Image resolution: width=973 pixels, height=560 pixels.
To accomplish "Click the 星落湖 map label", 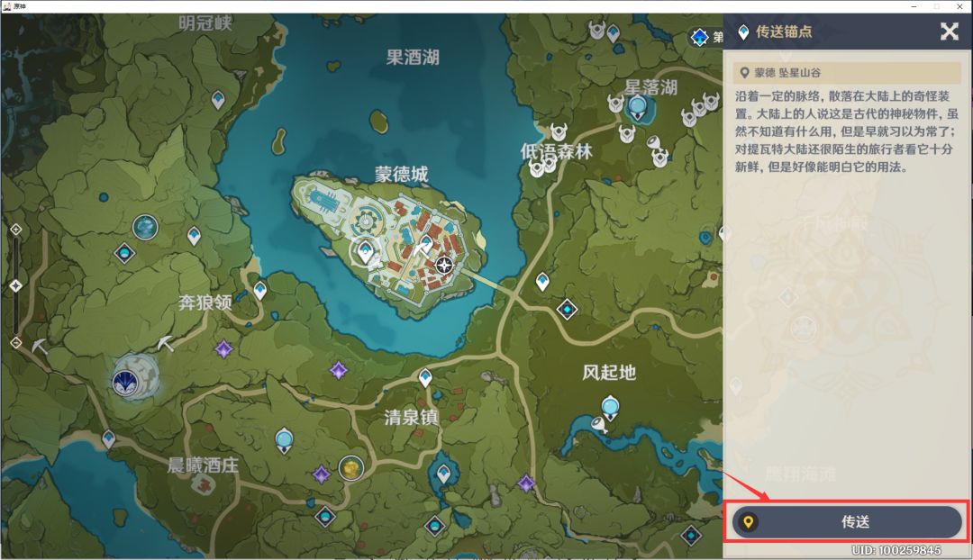I will point(651,86).
